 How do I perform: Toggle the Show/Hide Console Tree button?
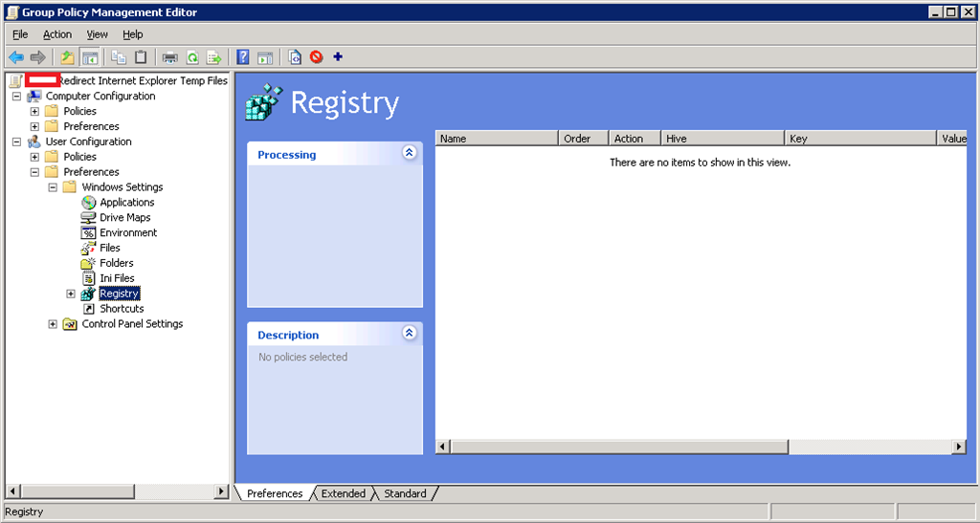(90, 57)
